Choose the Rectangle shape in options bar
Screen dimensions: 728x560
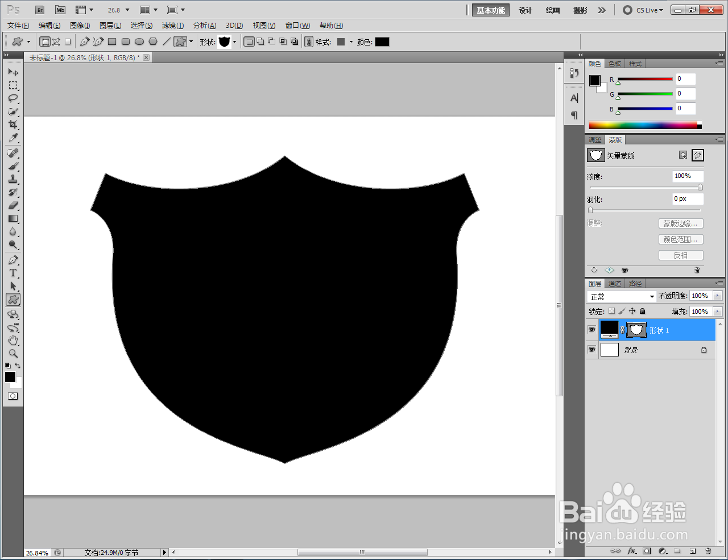pos(112,42)
